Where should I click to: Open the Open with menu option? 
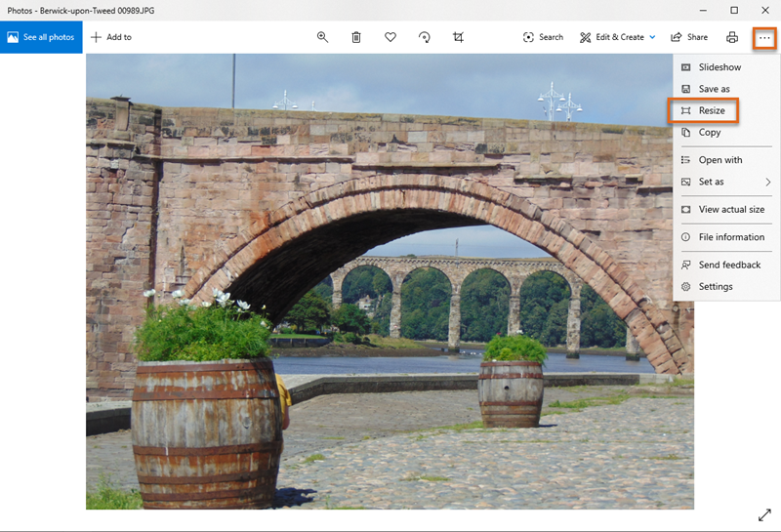pos(719,160)
